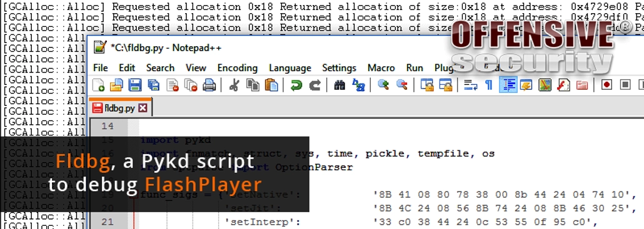644x229 pixels.
Task: Click first GCAlloc log line in console
Action: (323, 7)
